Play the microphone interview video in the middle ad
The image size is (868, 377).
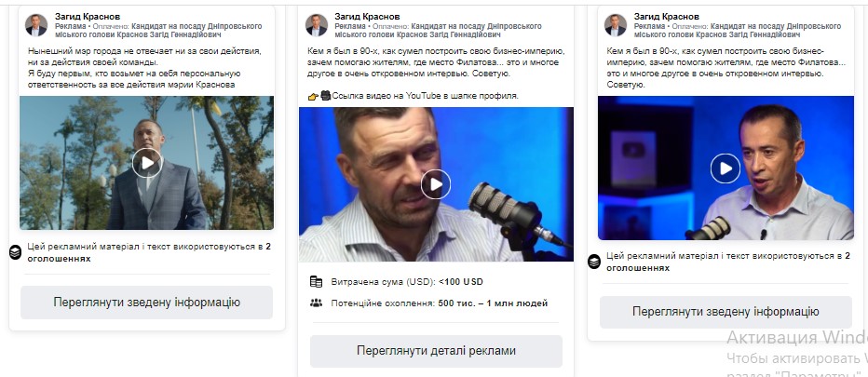click(x=436, y=184)
